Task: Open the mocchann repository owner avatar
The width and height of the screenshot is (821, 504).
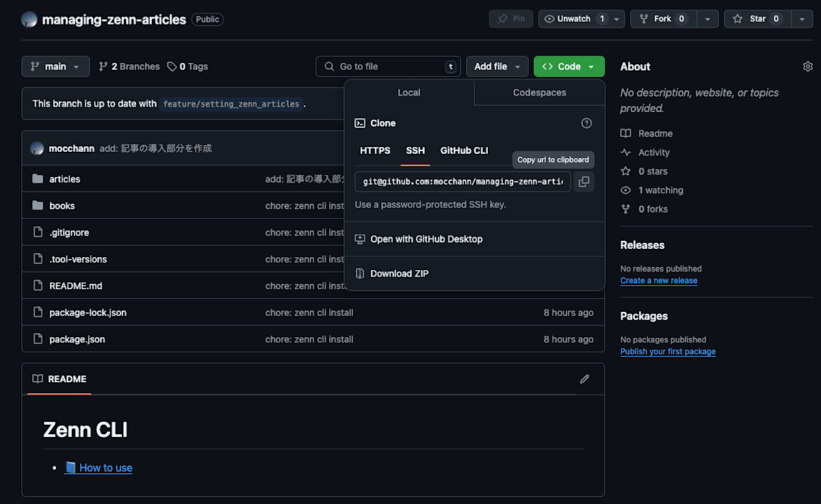Action: (x=29, y=19)
